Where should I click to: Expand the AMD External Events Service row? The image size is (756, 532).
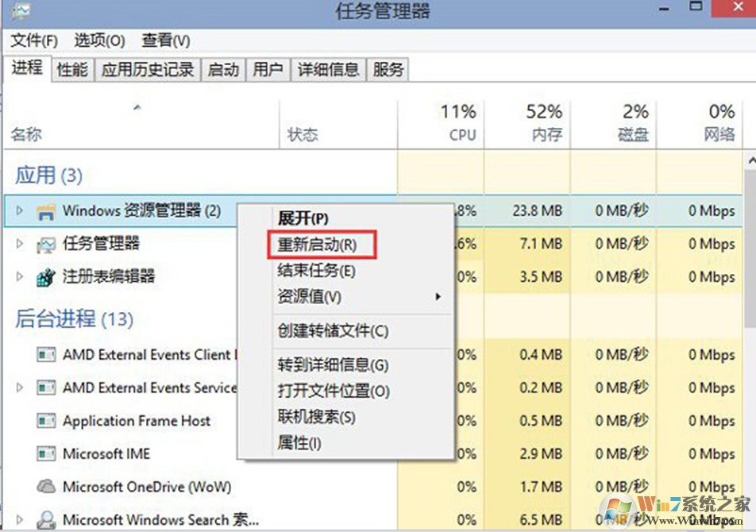(19, 387)
